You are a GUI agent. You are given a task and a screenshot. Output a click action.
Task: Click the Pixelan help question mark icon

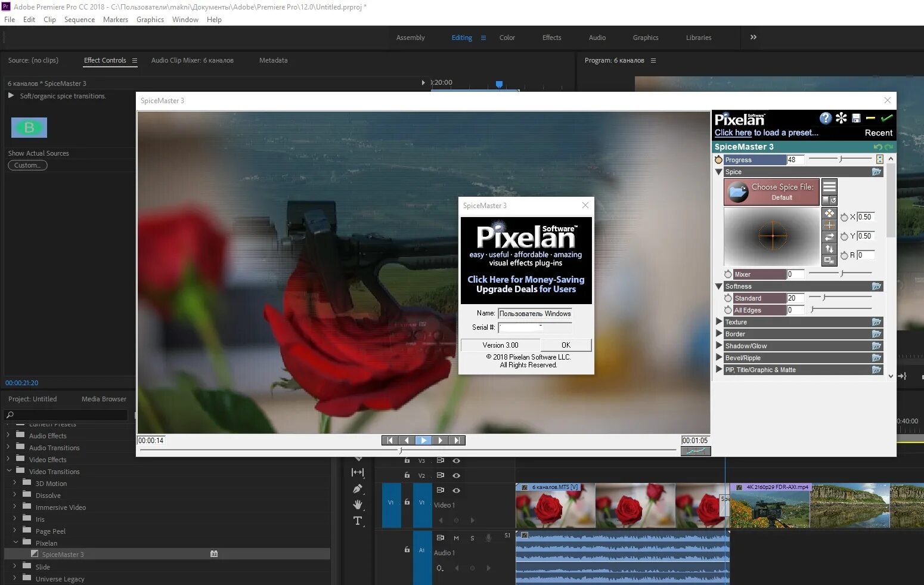[825, 118]
